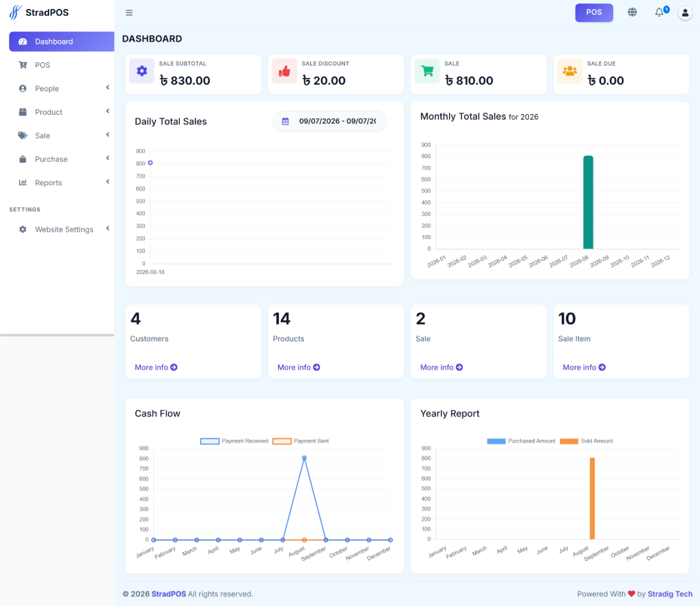The height and width of the screenshot is (606, 700).
Task: Click the Daily Total Sales date range field
Action: click(330, 122)
